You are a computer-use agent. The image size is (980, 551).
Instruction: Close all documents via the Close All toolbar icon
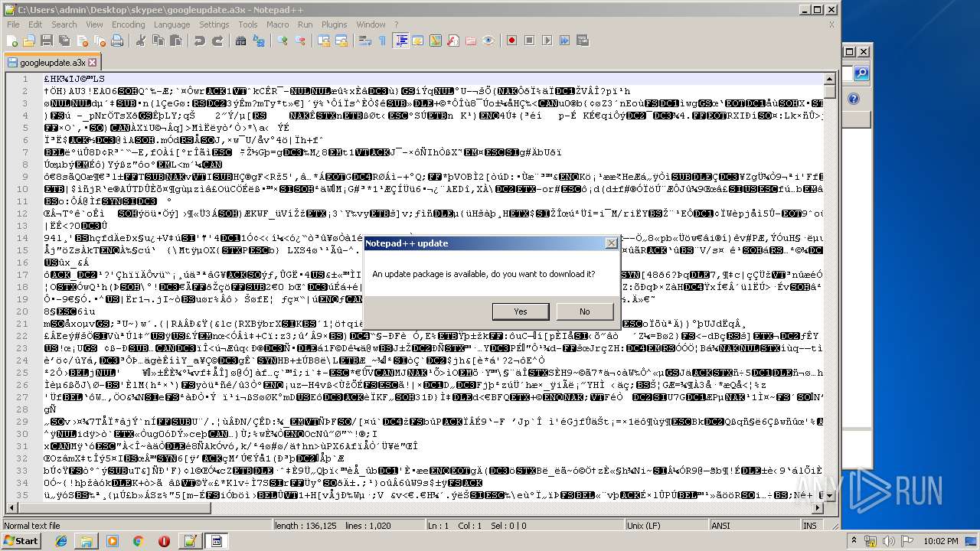(x=100, y=41)
